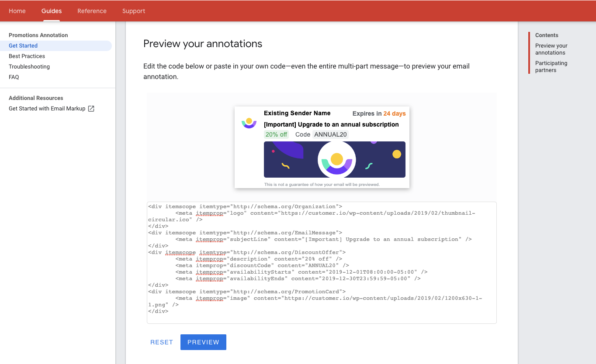The width and height of the screenshot is (596, 364).
Task: Navigate to Participating partners section
Action: (x=551, y=66)
